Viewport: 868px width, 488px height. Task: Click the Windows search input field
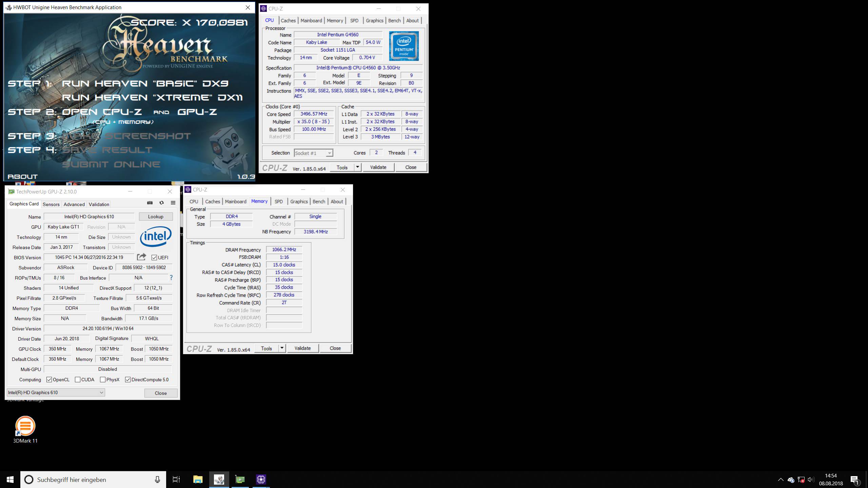(93, 480)
